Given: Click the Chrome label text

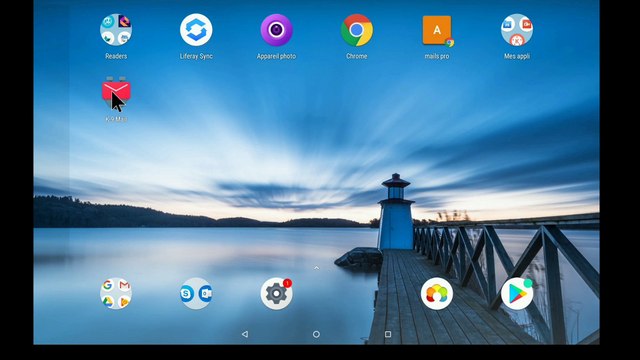Looking at the screenshot, I should 356,56.
